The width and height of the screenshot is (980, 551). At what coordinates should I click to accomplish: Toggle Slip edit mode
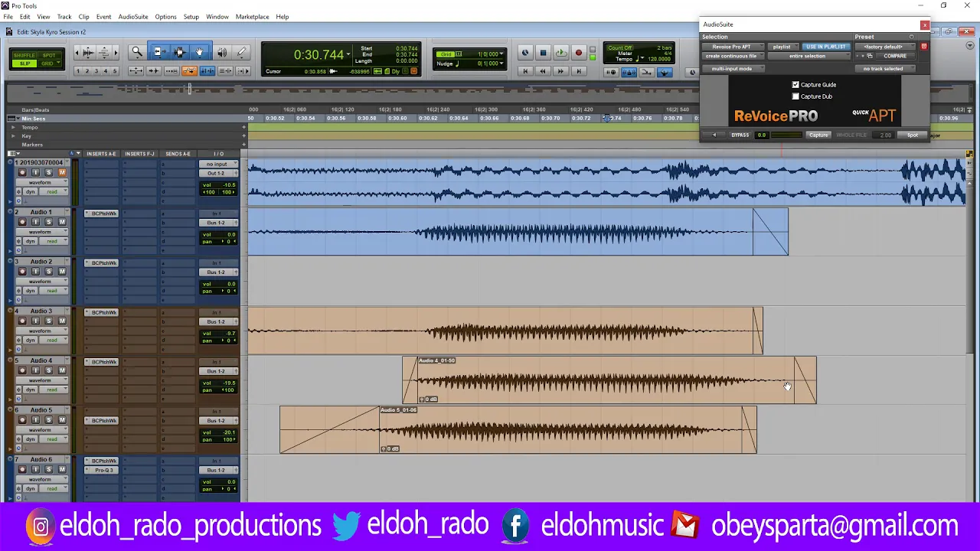pos(24,64)
